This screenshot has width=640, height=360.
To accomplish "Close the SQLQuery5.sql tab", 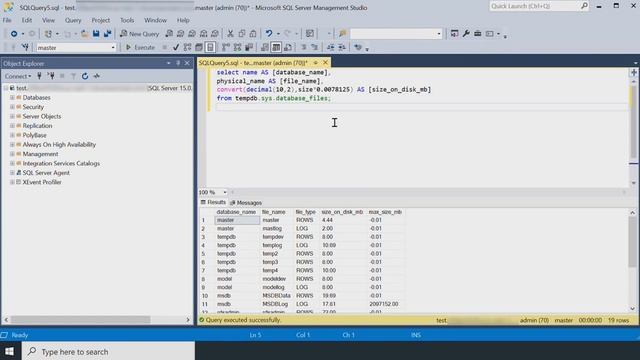I will pos(325,62).
